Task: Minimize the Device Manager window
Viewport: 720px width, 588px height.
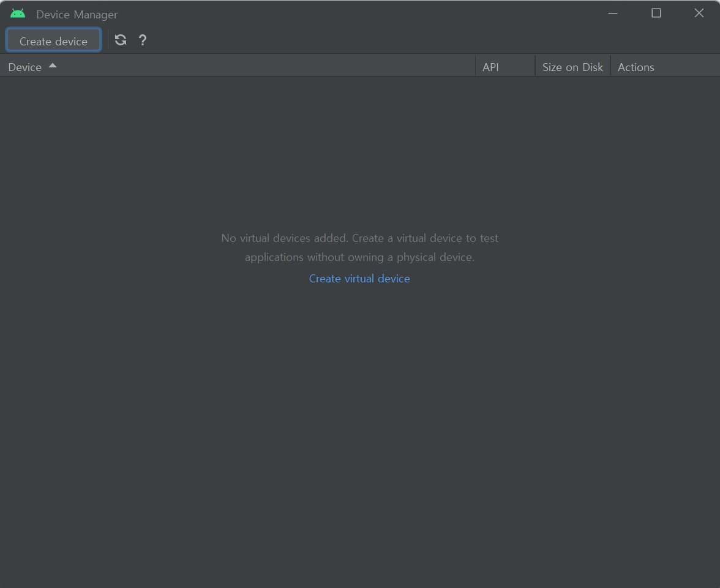Action: click(x=612, y=13)
